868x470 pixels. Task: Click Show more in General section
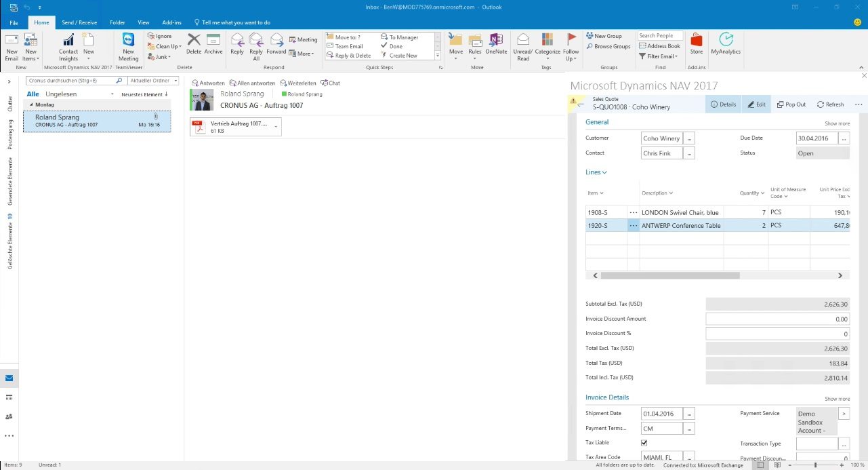click(837, 123)
